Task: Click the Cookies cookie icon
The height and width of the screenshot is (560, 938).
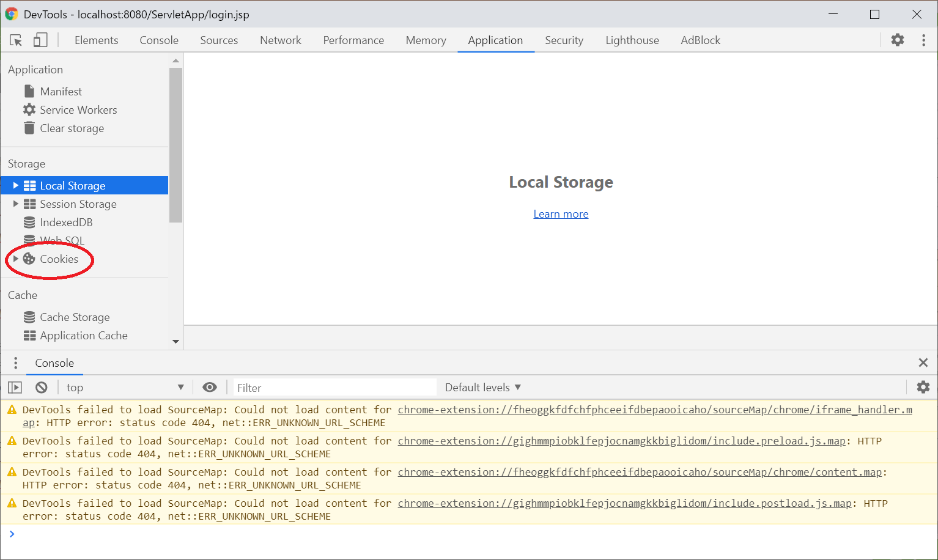Action: pyautogui.click(x=29, y=259)
